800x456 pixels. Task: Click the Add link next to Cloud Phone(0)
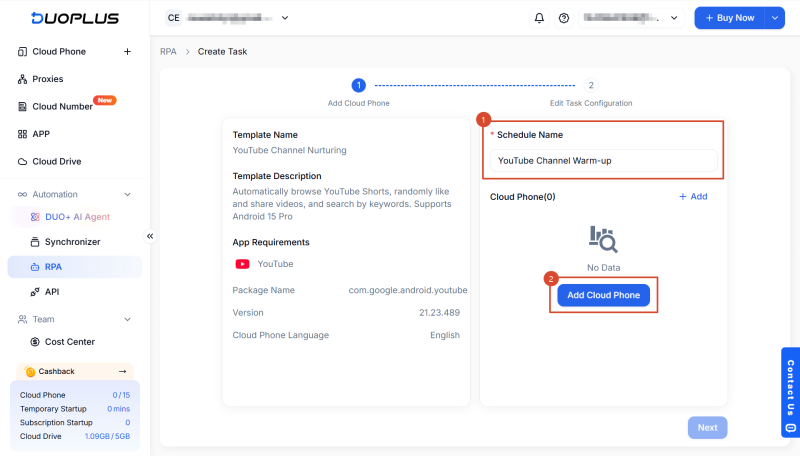[x=693, y=196]
